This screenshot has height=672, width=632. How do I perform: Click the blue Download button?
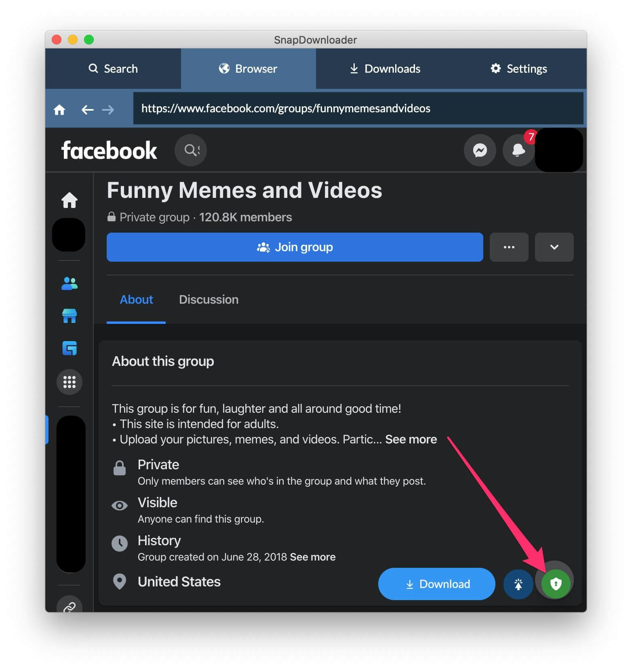pyautogui.click(x=437, y=584)
